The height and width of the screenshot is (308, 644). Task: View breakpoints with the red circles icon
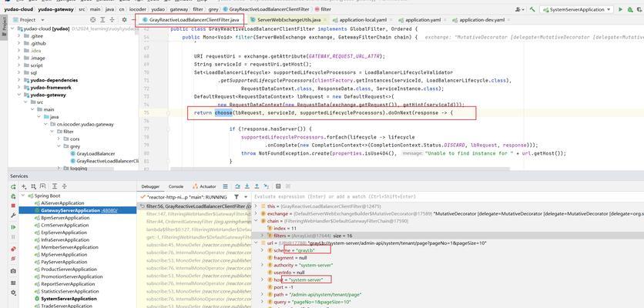13,249
